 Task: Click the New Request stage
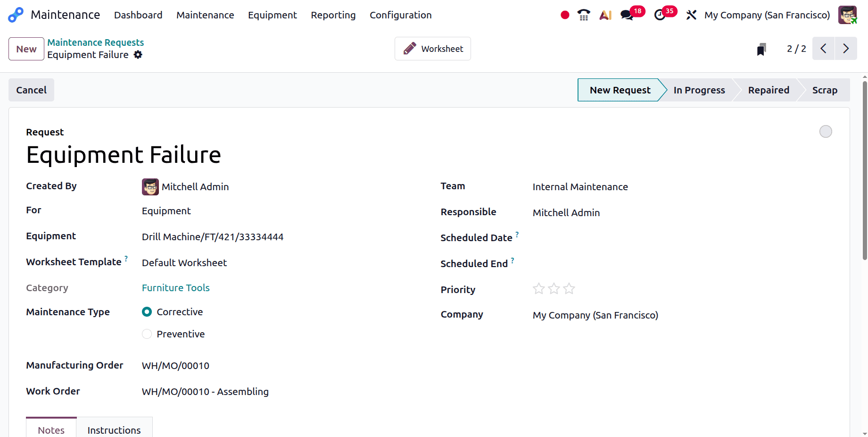click(x=620, y=90)
